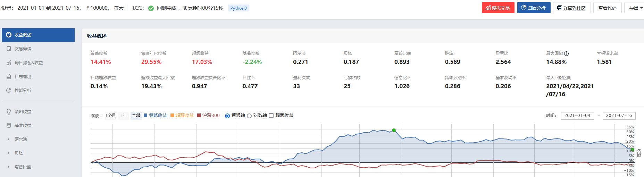This screenshot has height=177, width=644.
Task: Click the 日志输出 sidebar icon
Action: [9, 77]
